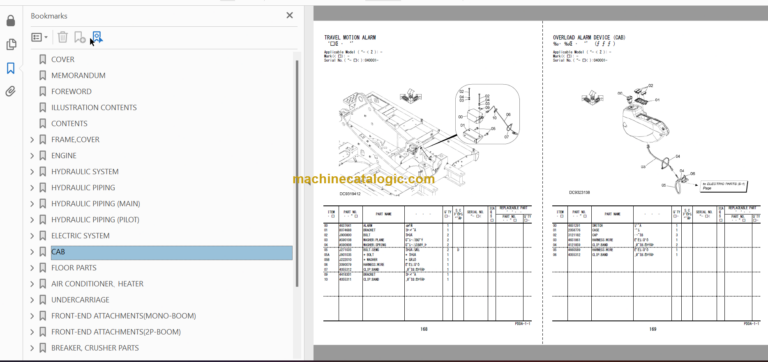The width and height of the screenshot is (768, 362).
Task: Click page number 168 at page bottom
Action: pos(424,329)
